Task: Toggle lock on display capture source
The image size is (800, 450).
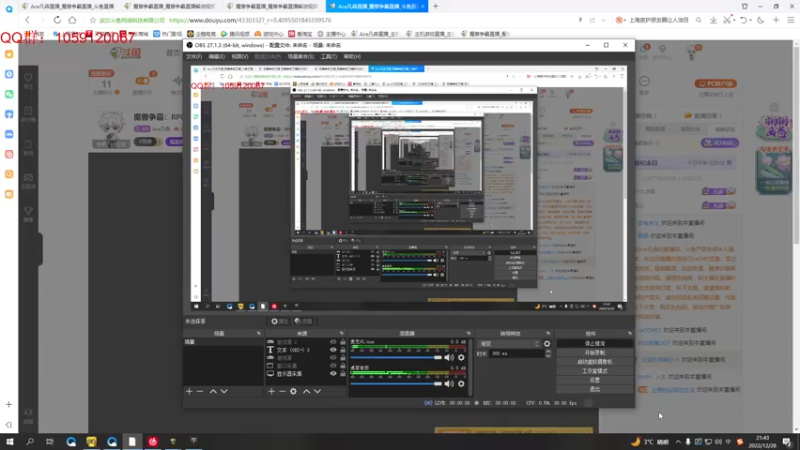Action: 343,373
